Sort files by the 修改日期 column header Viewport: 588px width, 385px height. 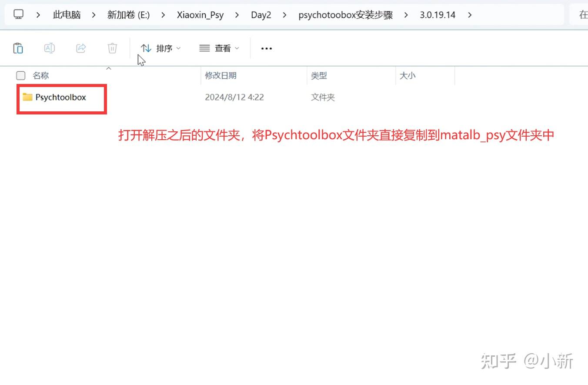click(221, 75)
